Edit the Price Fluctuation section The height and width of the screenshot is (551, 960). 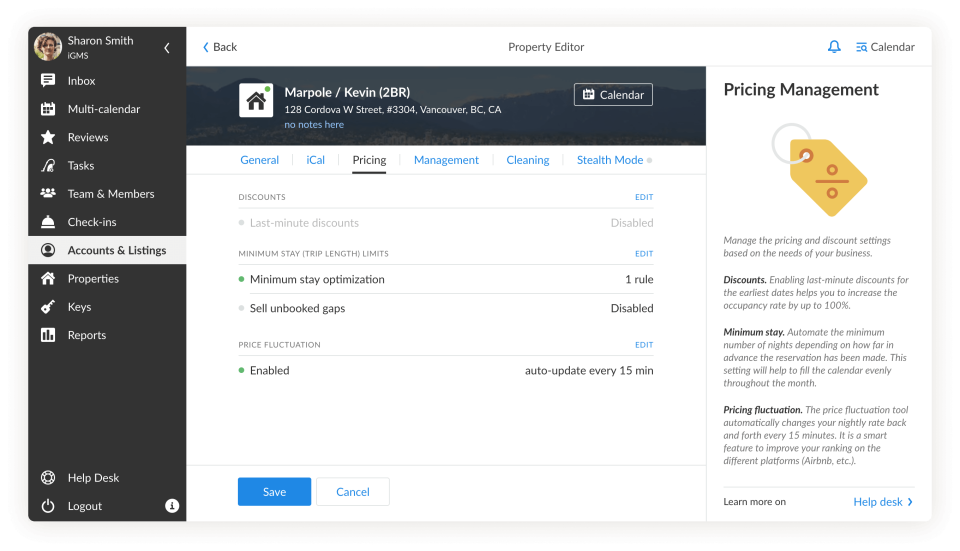[643, 345]
